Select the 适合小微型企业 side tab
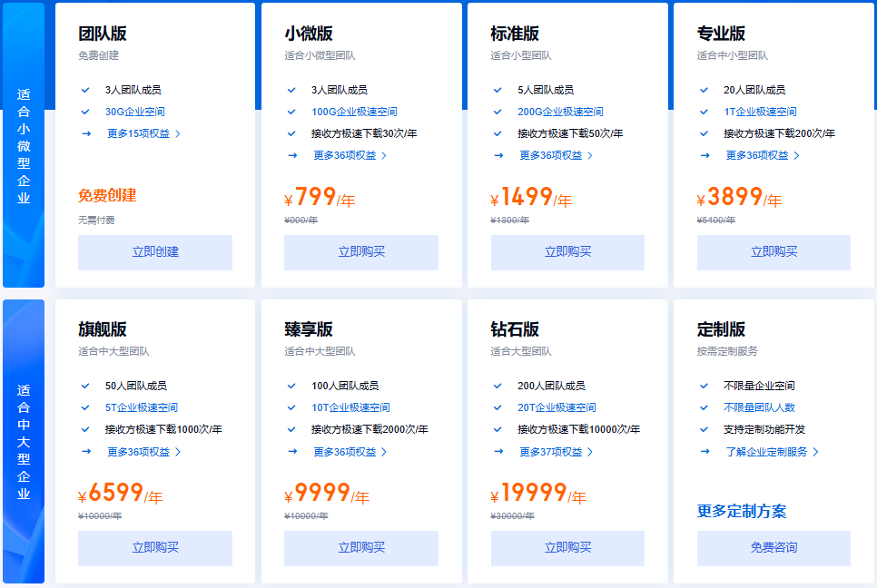Viewport: 877px width, 588px height. click(24, 145)
